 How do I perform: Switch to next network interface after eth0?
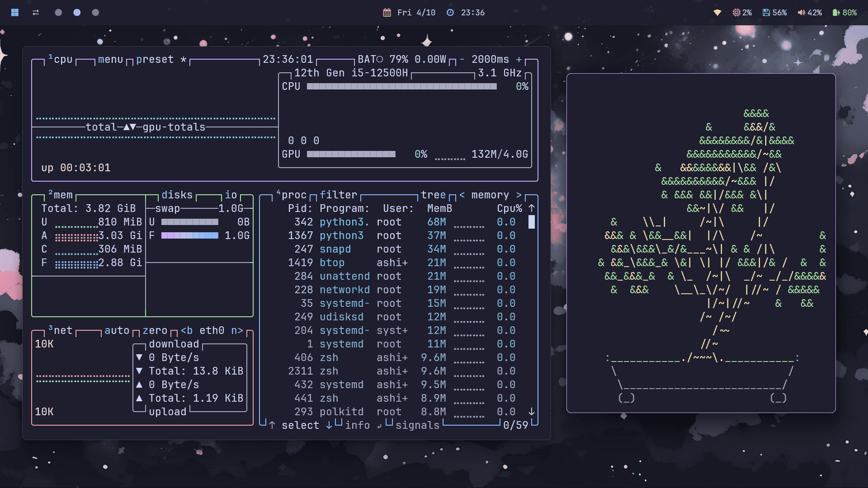pos(237,330)
